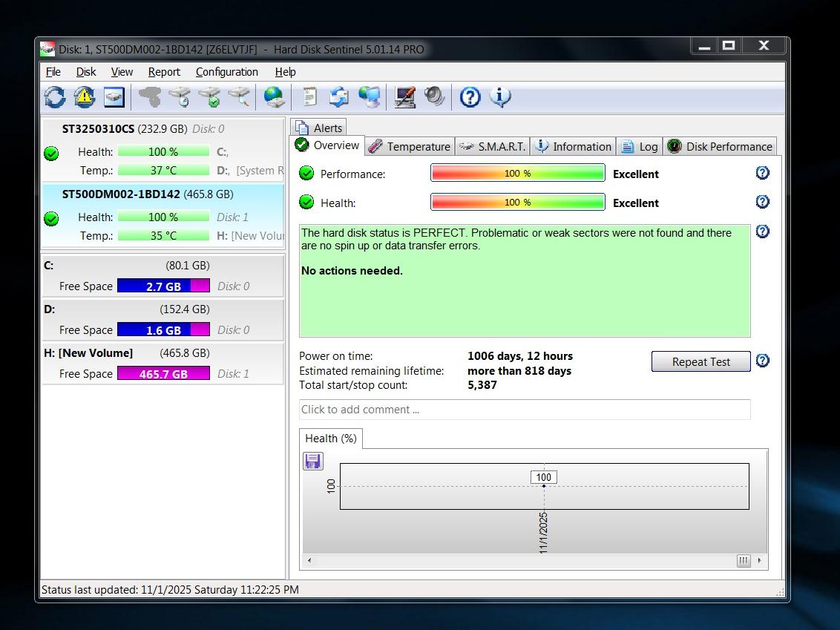
Task: Click the H: New Volume free space bar
Action: coord(163,374)
